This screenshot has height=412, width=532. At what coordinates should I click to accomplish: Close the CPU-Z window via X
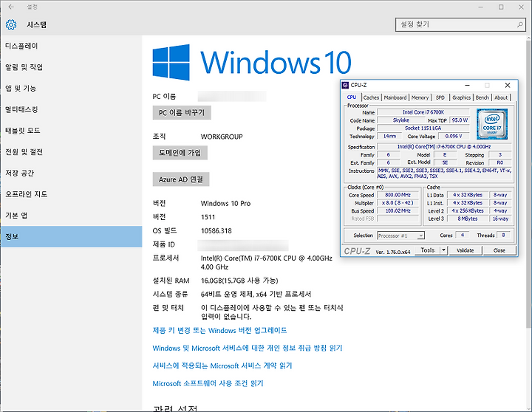click(508, 85)
